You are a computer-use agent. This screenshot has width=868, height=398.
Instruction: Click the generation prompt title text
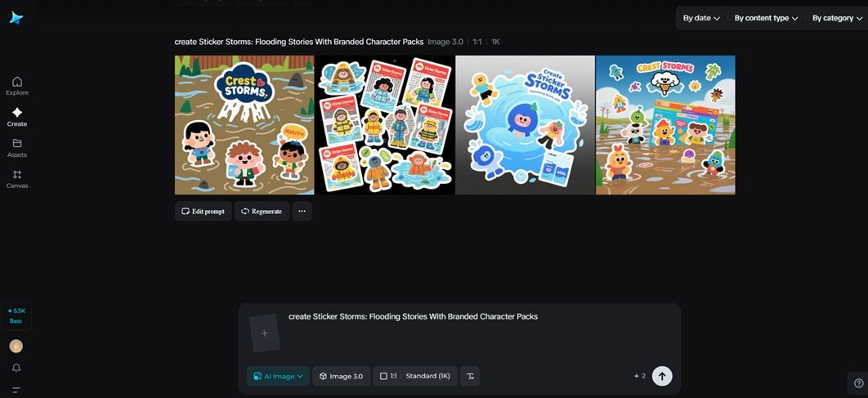[299, 42]
